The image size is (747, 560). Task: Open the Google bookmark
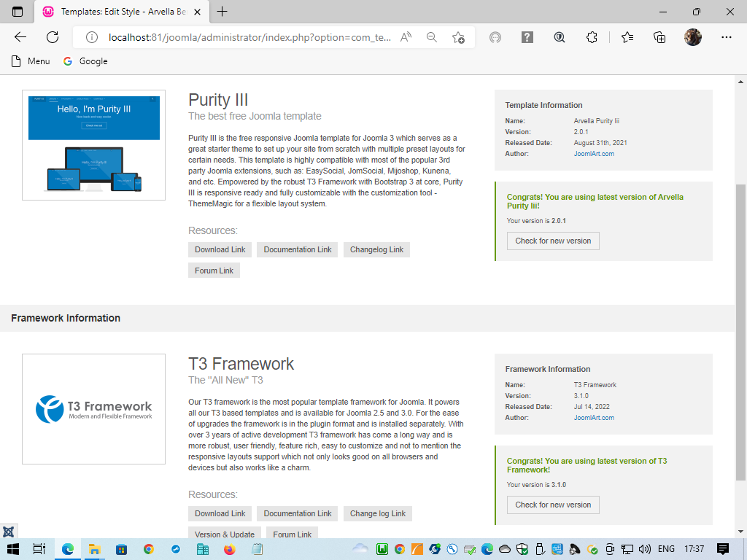click(x=85, y=61)
